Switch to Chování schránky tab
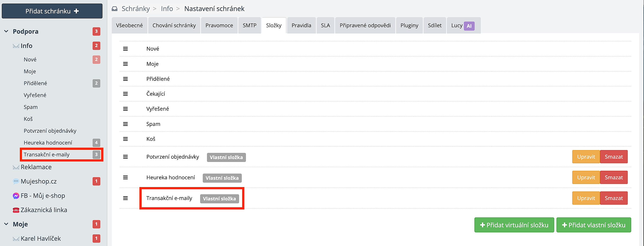Screen dimensions: 644x246 [x=174, y=25]
